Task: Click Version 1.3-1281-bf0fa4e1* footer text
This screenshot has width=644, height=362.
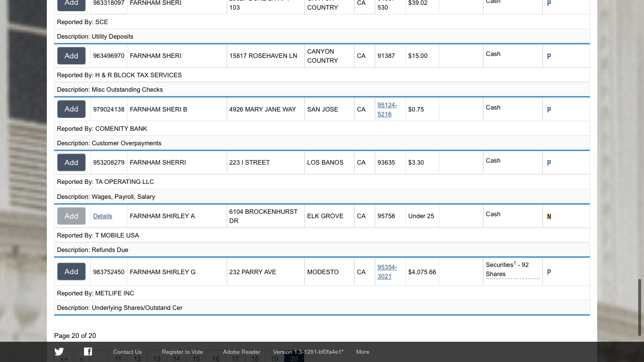Action: (x=308, y=352)
